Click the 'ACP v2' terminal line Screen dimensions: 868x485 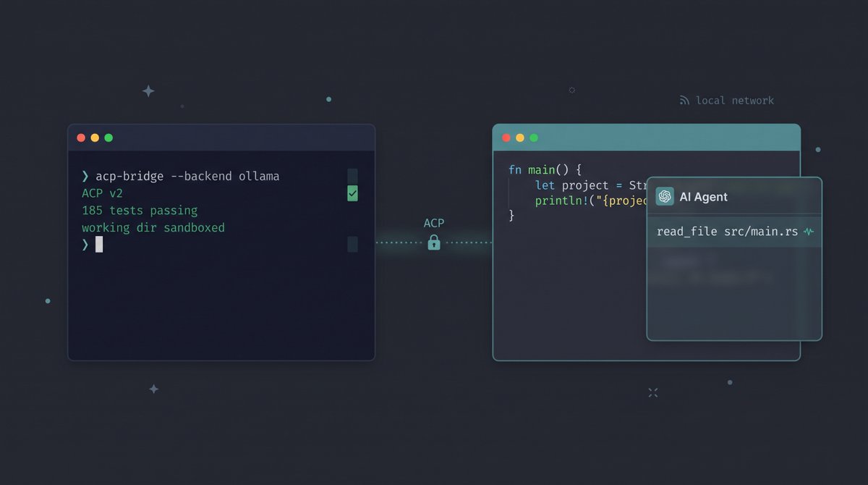point(103,193)
